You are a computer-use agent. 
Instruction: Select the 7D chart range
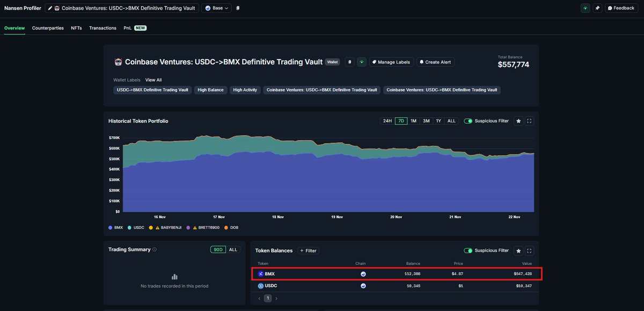click(401, 121)
